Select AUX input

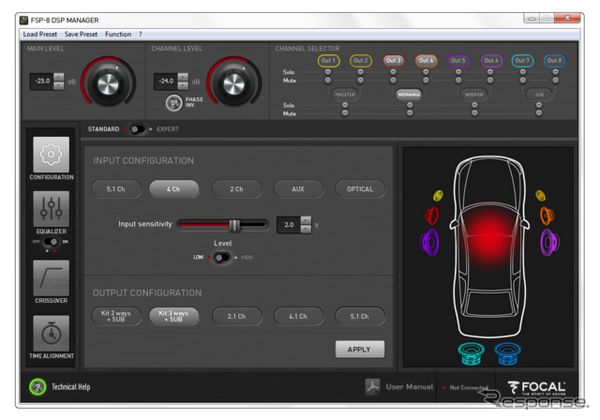298,189
